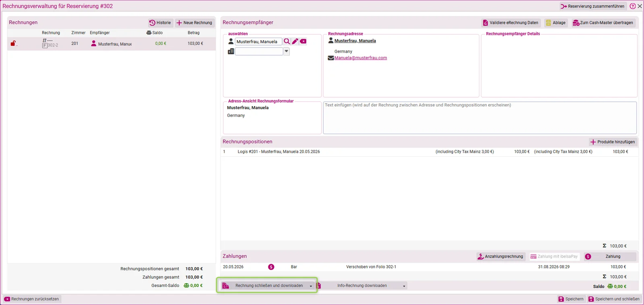Viewport: 644px width, 305px height.
Task: Open the invoice Historie
Action: [160, 23]
